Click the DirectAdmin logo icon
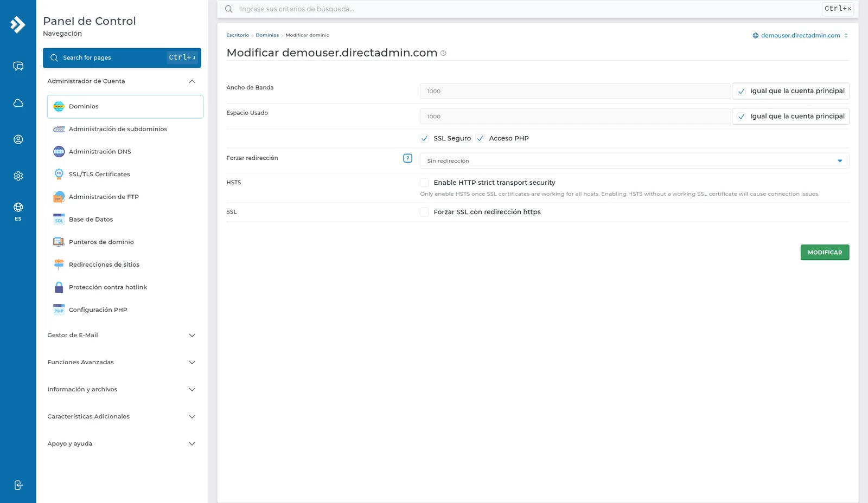 (x=18, y=24)
